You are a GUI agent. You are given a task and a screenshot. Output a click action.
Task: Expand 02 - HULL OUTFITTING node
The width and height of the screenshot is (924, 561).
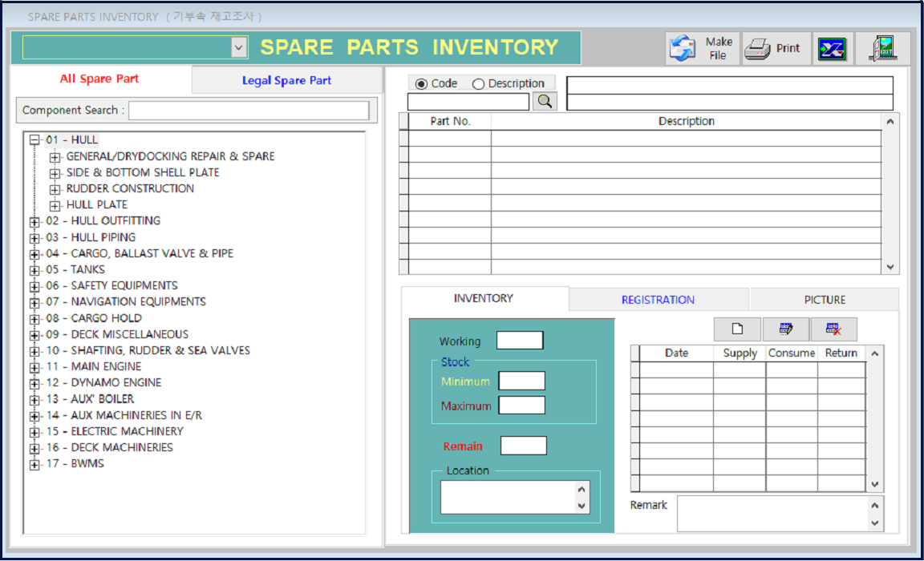tap(34, 222)
